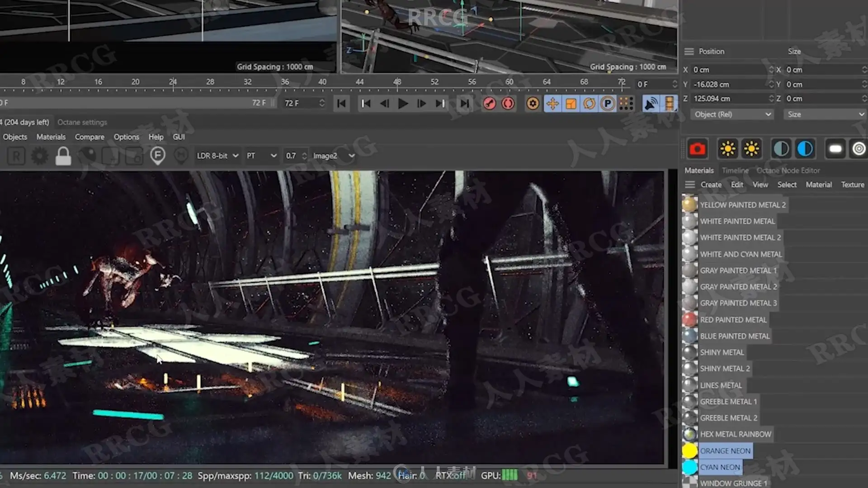Select the RED PAINTED METAL material
This screenshot has height=488, width=868.
[x=733, y=319]
